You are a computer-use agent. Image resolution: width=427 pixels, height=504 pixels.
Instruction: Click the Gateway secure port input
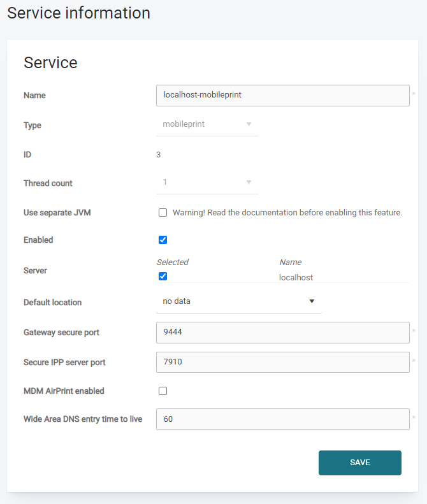point(282,332)
